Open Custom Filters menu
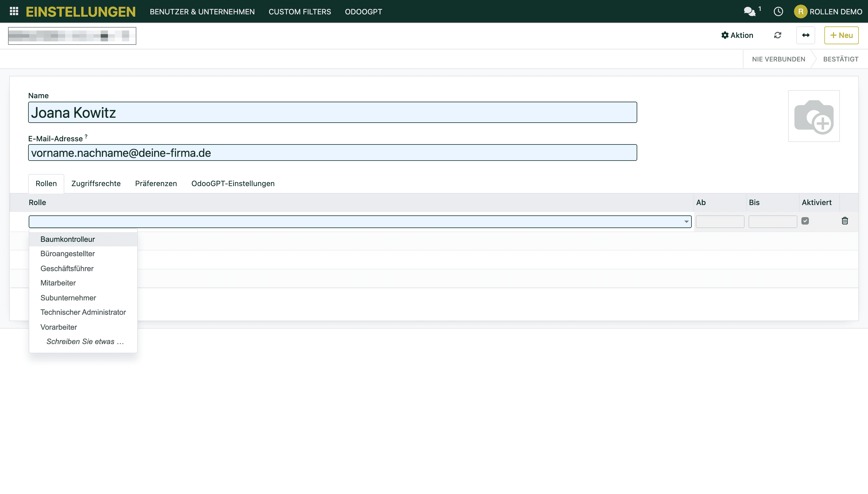Image resolution: width=868 pixels, height=494 pixels. tap(300, 11)
